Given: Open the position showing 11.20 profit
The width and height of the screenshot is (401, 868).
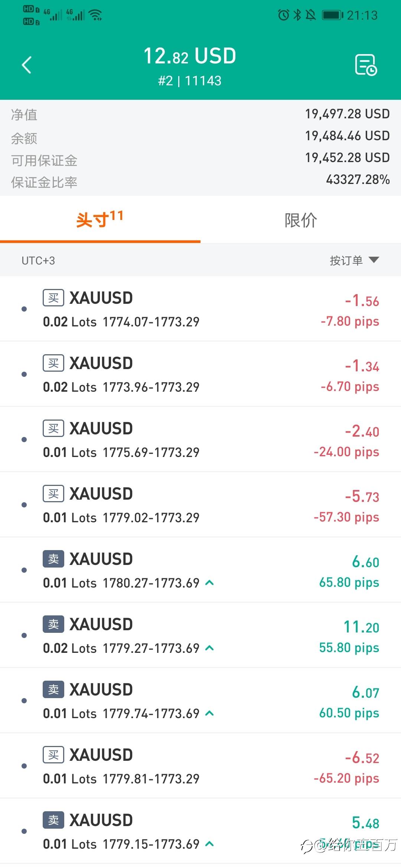Looking at the screenshot, I should (x=200, y=635).
